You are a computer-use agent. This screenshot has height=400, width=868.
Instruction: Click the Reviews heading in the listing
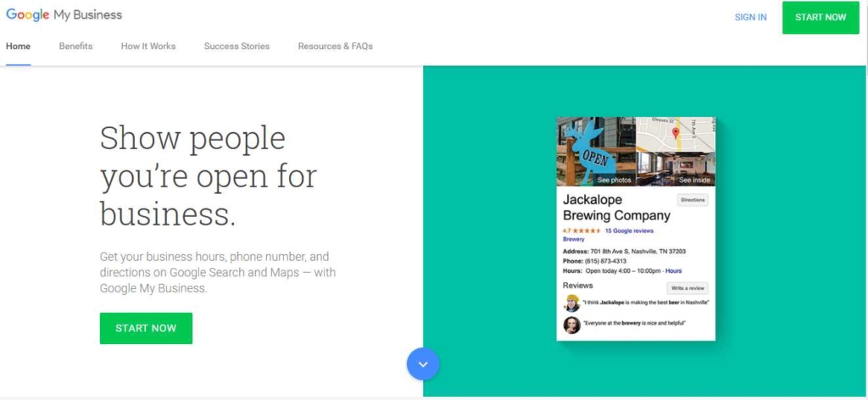pyautogui.click(x=578, y=286)
